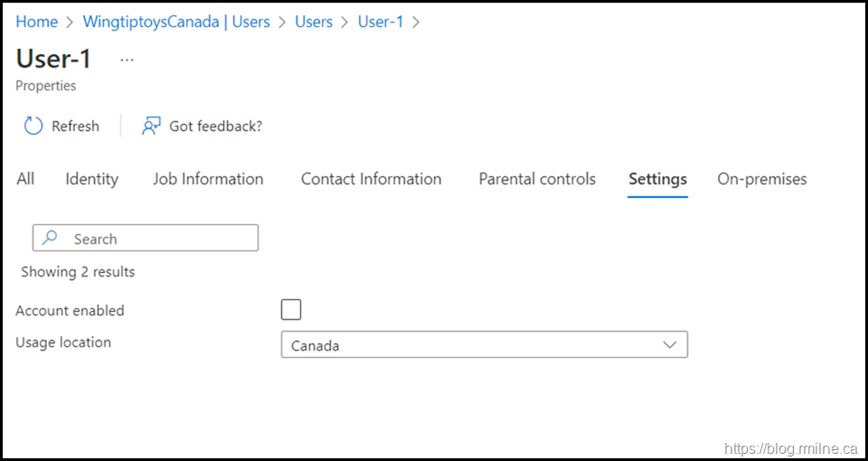Screen dimensions: 868x461
Task: Go to Contact Information tab
Action: [371, 179]
